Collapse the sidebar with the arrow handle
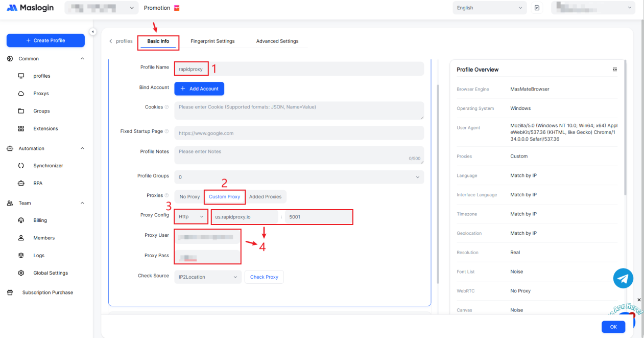Screen dimensions: 644x338 pyautogui.click(x=92, y=32)
